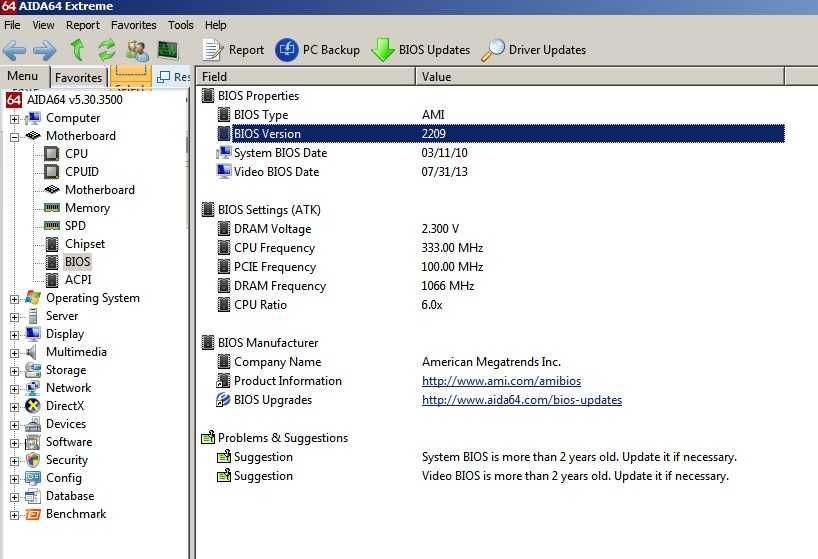Screen dimensions: 818x559
Task: Go up one level with green arrow
Action: [x=78, y=50]
